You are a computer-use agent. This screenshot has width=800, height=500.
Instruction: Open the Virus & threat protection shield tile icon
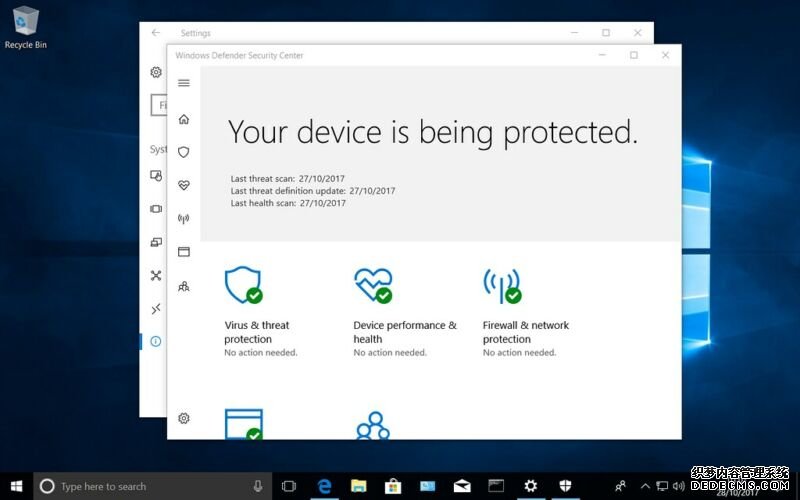coord(244,285)
